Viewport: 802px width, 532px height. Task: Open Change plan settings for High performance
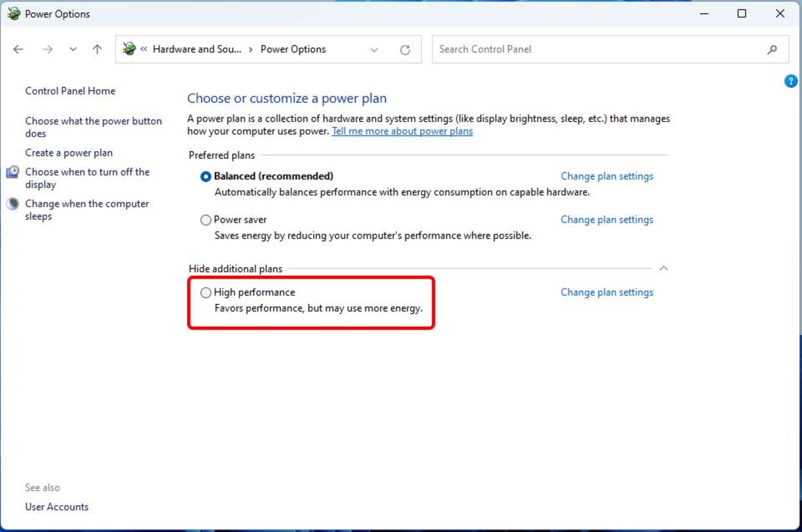coord(607,292)
